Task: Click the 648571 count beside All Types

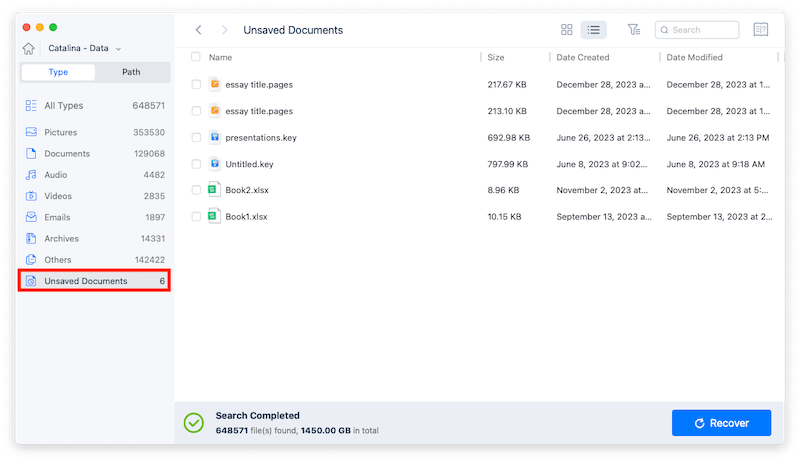Action: click(x=148, y=106)
